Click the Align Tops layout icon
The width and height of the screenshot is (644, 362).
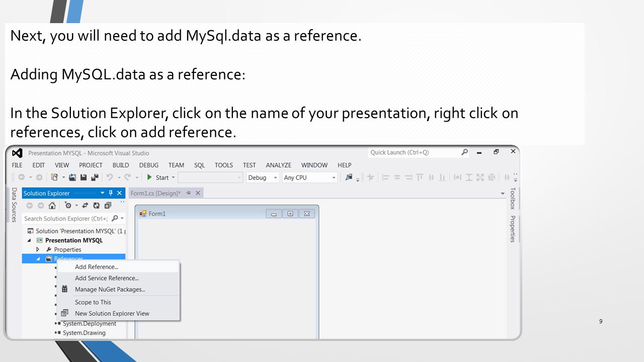pyautogui.click(x=420, y=177)
